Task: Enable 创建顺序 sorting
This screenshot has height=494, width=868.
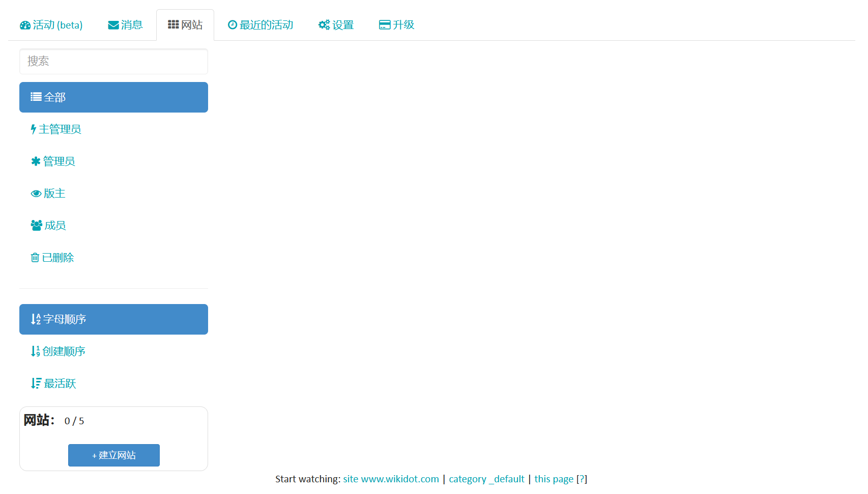Action: pos(63,351)
